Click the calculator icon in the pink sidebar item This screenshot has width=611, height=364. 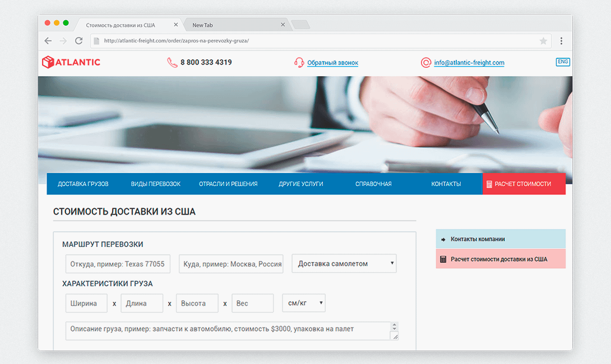tap(443, 259)
